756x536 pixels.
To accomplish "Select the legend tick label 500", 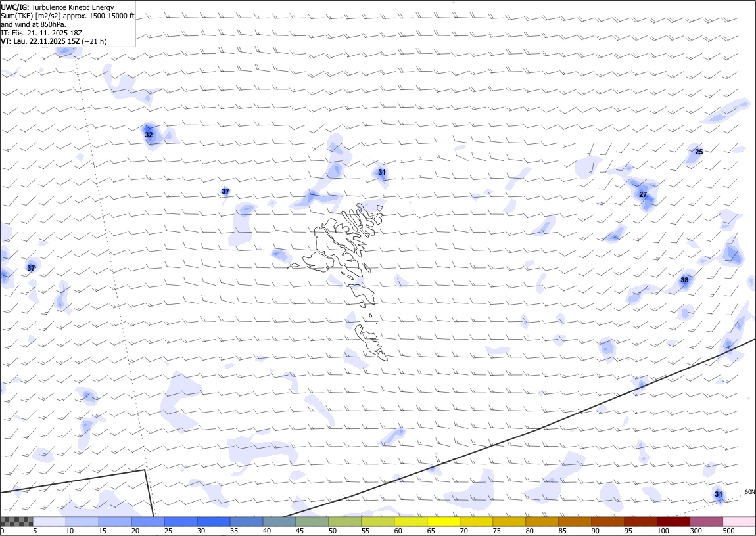I will pyautogui.click(x=729, y=531).
